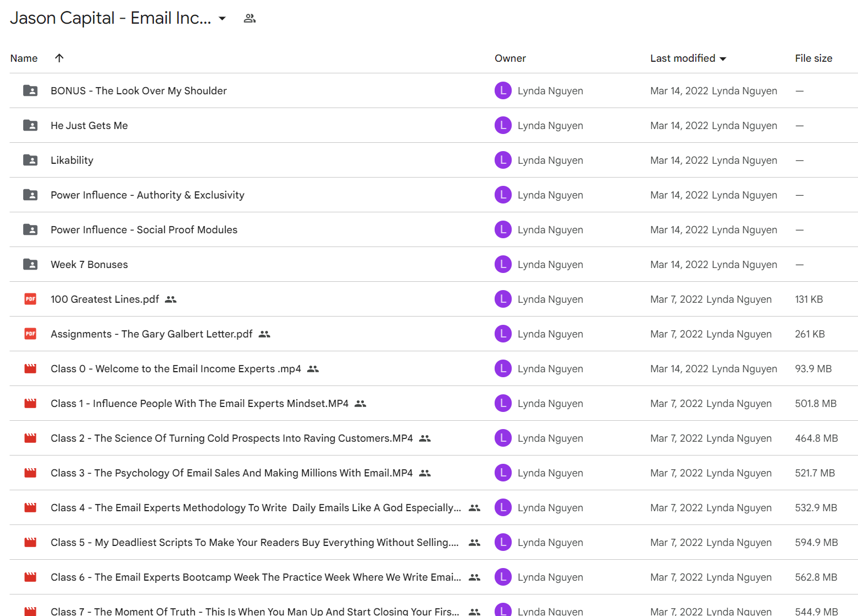The width and height of the screenshot is (858, 616).
Task: Select the Likability folder name
Action: pos(72,160)
